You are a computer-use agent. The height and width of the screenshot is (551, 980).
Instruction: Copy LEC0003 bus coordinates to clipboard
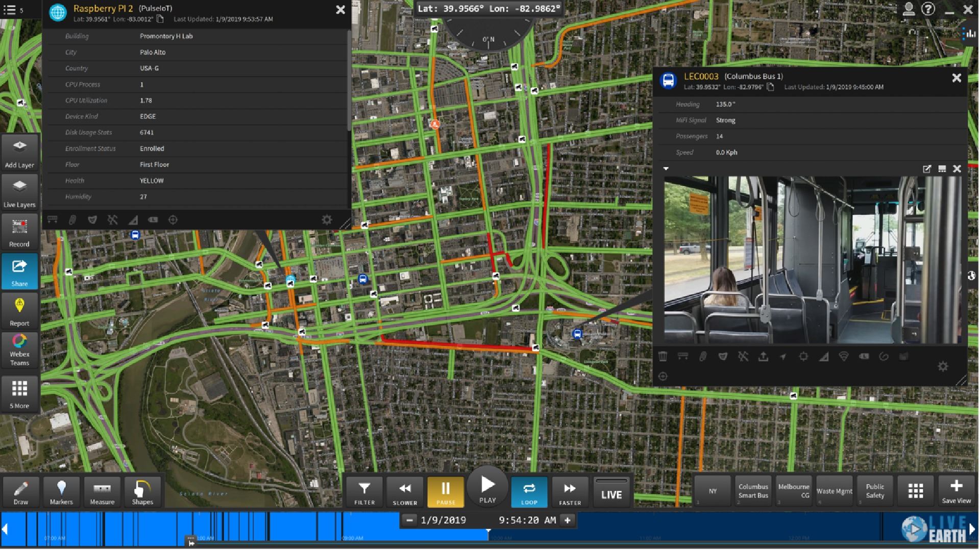point(770,87)
